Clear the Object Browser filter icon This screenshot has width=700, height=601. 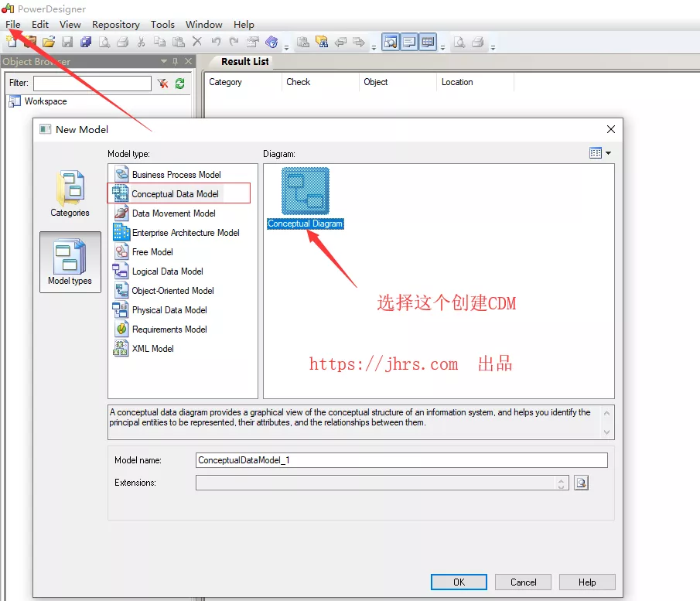point(163,84)
